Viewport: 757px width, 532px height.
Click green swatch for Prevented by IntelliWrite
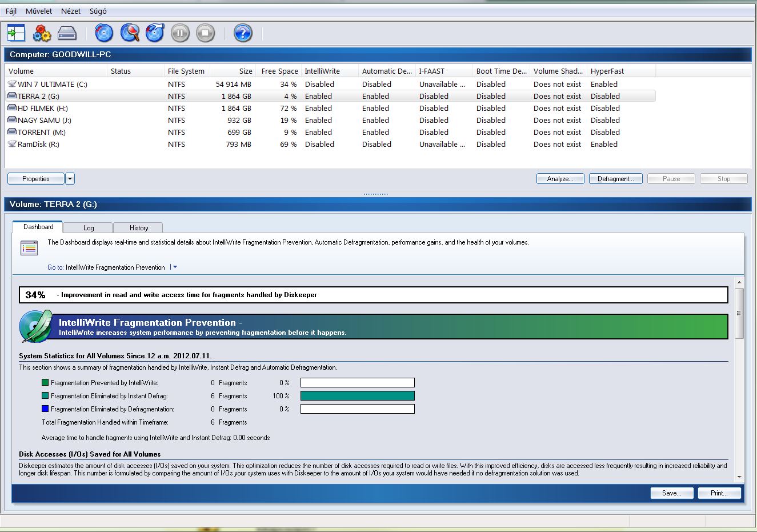point(45,383)
